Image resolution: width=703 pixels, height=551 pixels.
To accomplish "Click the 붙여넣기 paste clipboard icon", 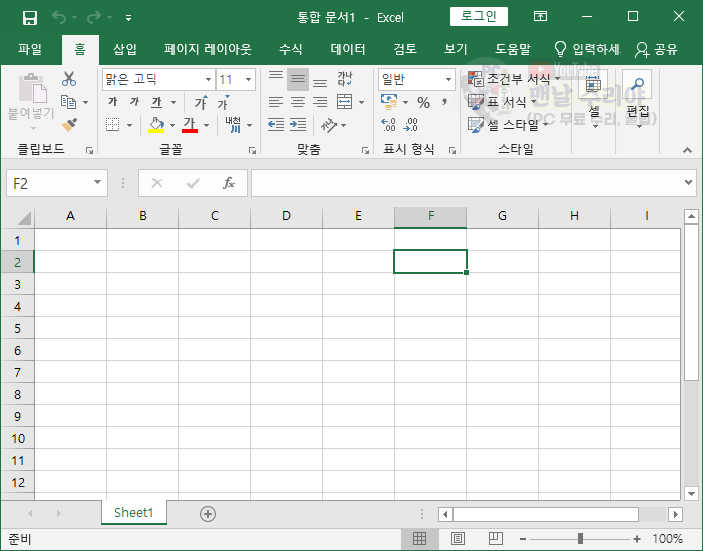I will [32, 88].
